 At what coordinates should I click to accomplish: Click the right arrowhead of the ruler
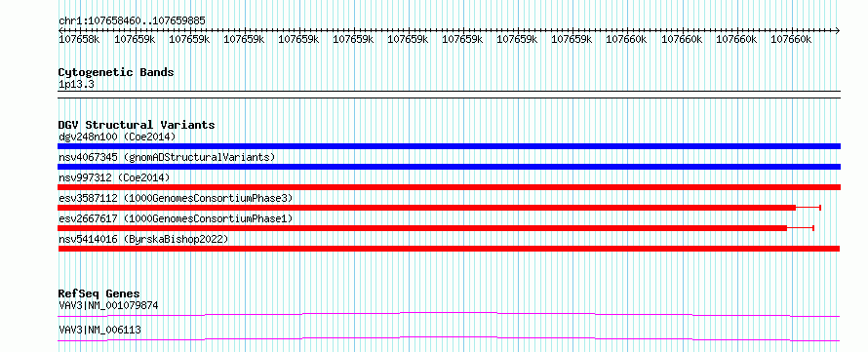click(x=838, y=30)
